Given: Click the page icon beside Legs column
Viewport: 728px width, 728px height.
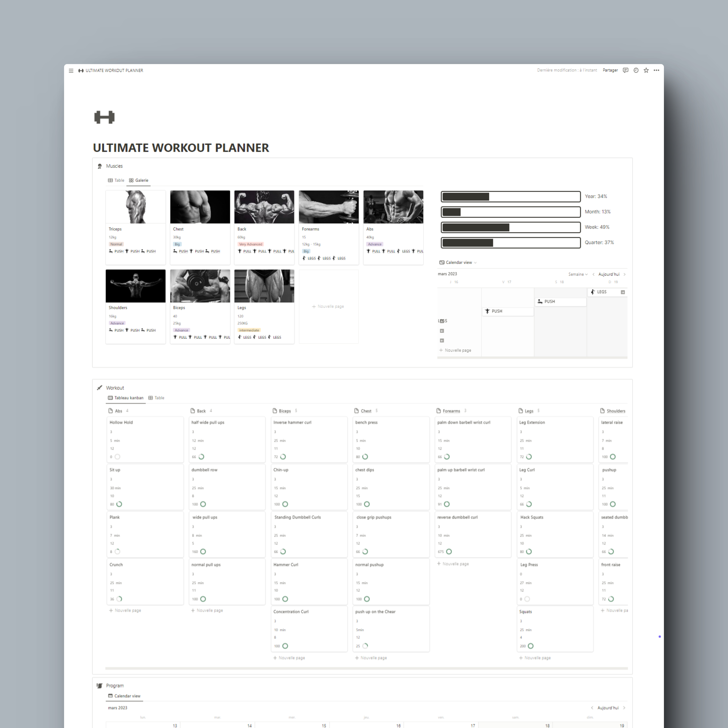Looking at the screenshot, I should [x=521, y=411].
